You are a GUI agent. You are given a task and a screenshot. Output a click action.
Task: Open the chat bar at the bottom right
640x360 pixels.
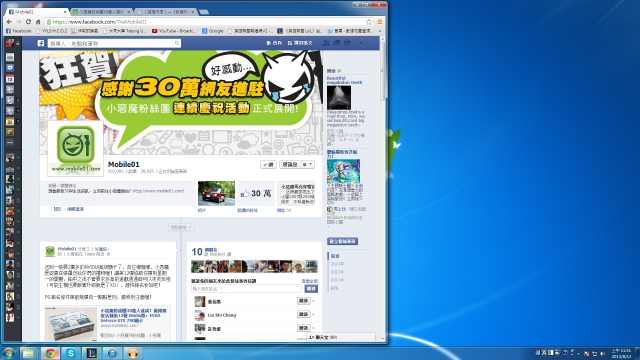click(341, 337)
